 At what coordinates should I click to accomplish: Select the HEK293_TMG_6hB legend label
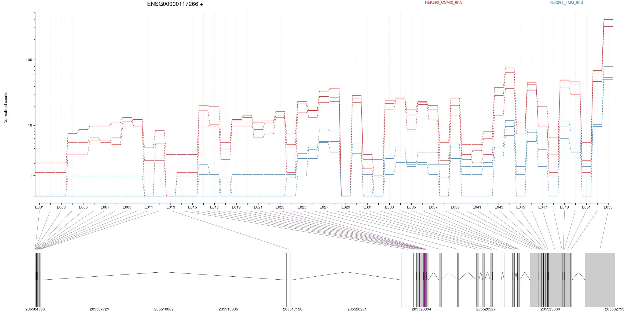point(566,3)
